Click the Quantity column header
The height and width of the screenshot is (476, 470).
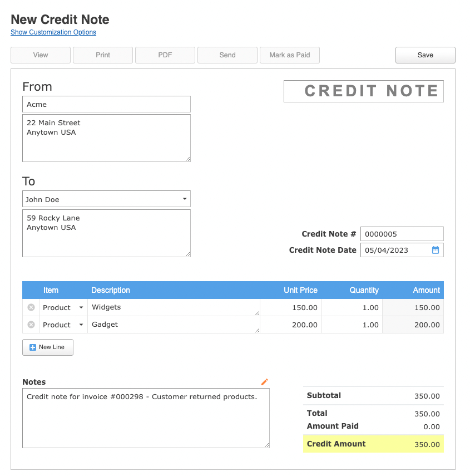(364, 290)
